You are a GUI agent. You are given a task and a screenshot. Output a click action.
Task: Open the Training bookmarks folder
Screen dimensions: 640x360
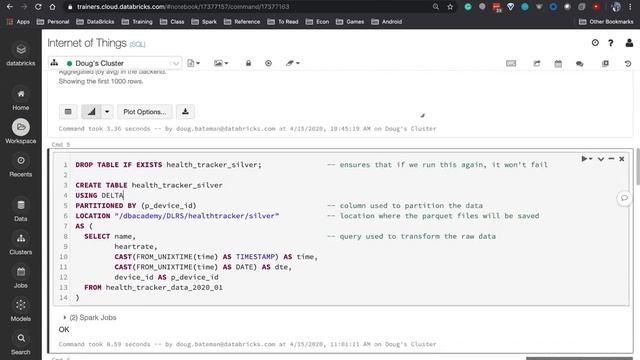pos(137,22)
